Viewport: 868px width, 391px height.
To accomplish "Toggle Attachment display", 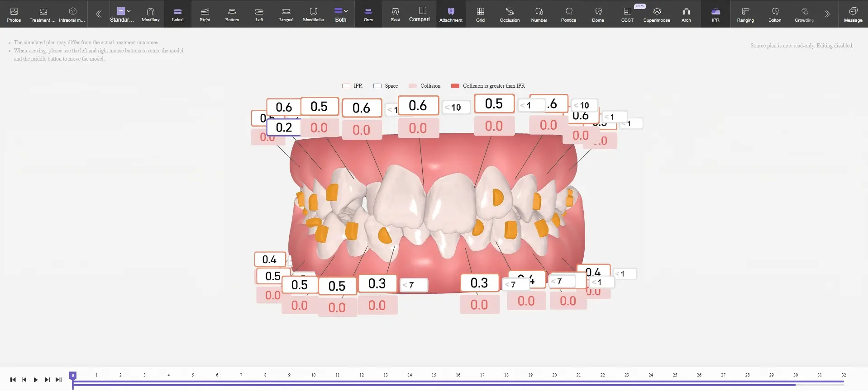I will coord(451,14).
